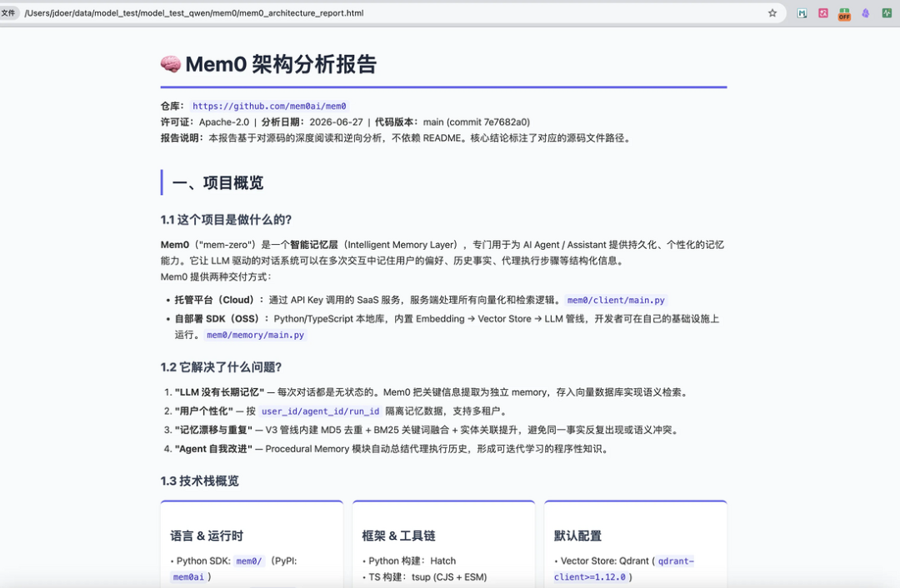
Task: Open the pink translate extension icon
Action: tap(823, 13)
